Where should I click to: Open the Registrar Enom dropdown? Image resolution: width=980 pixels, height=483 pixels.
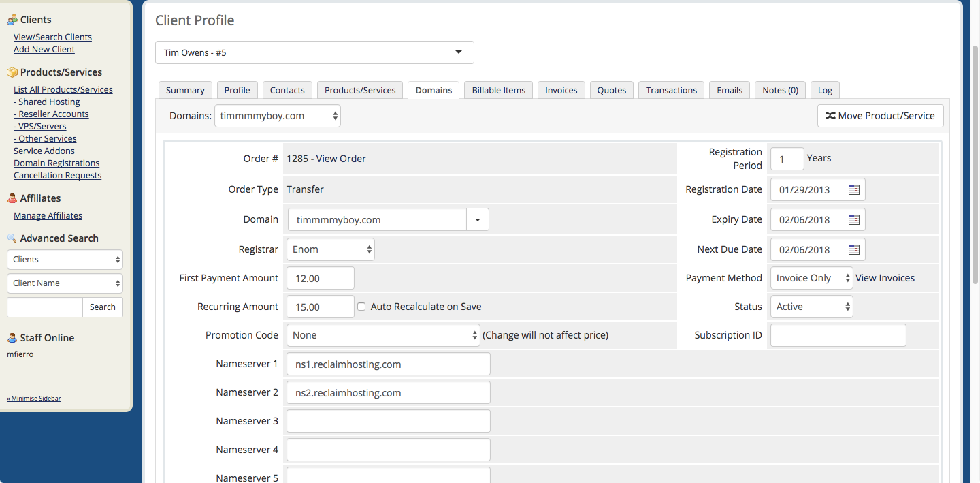point(331,249)
